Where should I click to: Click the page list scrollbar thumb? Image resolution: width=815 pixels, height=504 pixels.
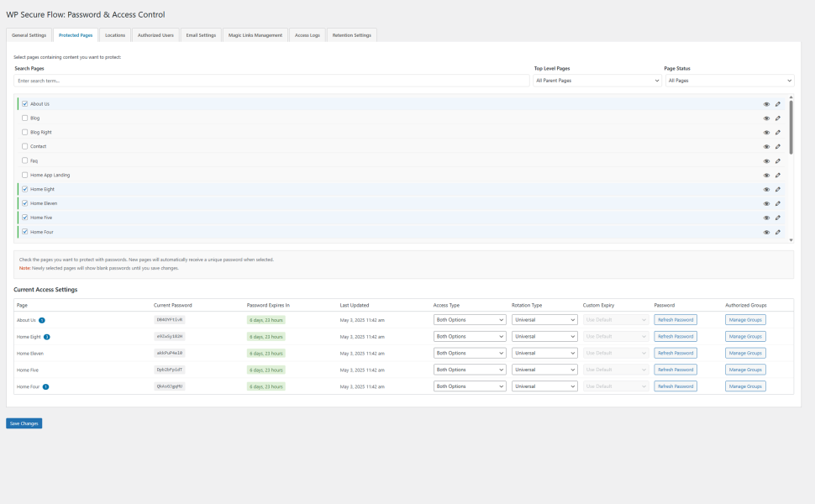coord(791,128)
